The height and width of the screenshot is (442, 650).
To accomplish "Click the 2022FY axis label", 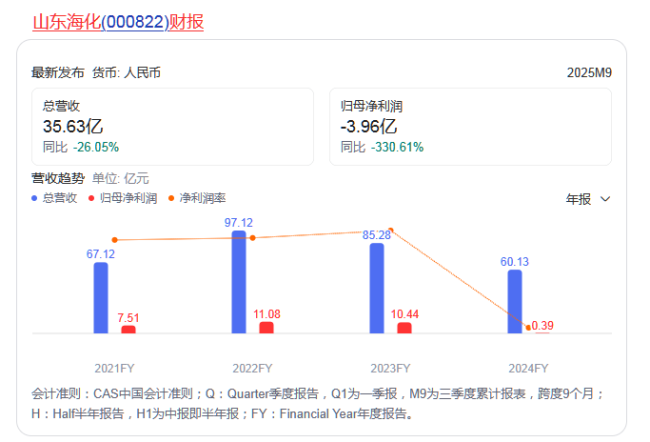I will tap(252, 369).
